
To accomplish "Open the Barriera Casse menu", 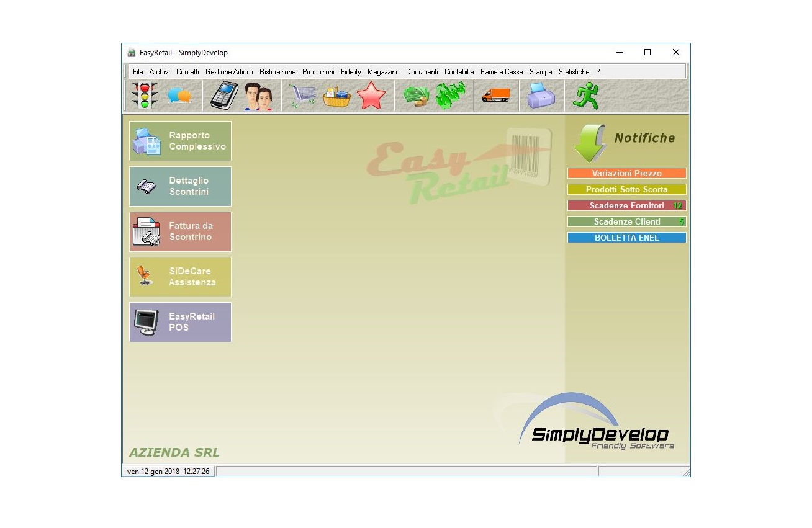I will point(502,72).
